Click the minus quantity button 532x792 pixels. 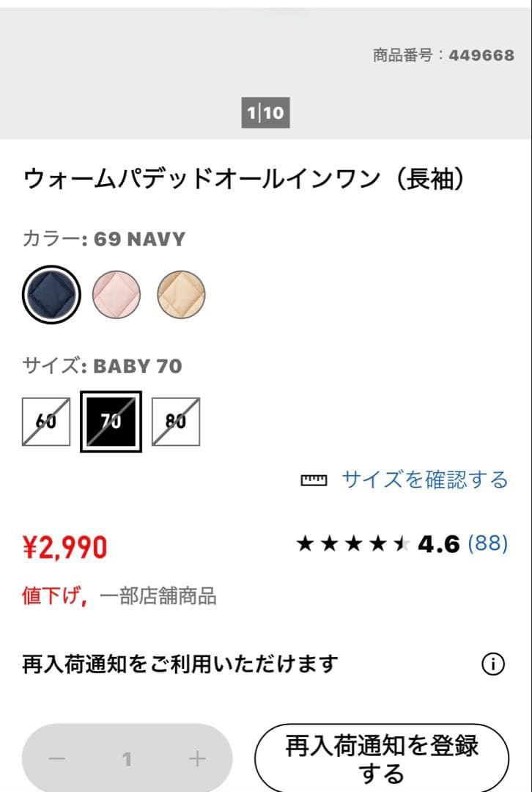56,759
